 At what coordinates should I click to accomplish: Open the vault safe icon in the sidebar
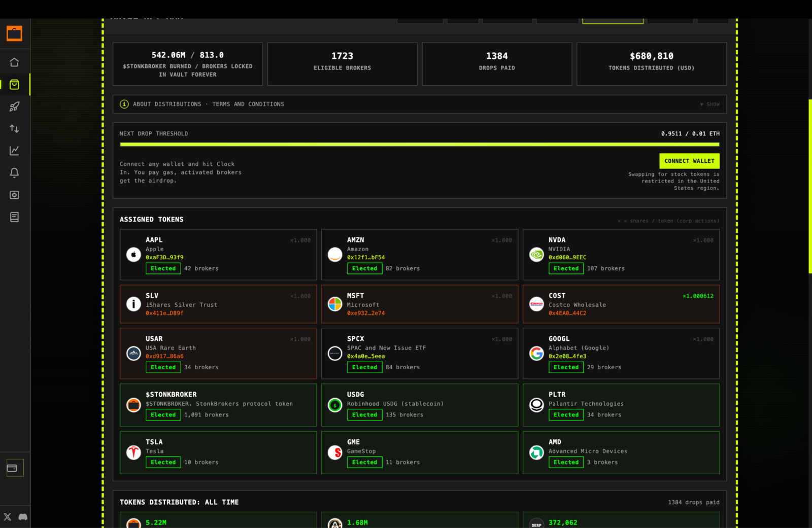coord(14,195)
